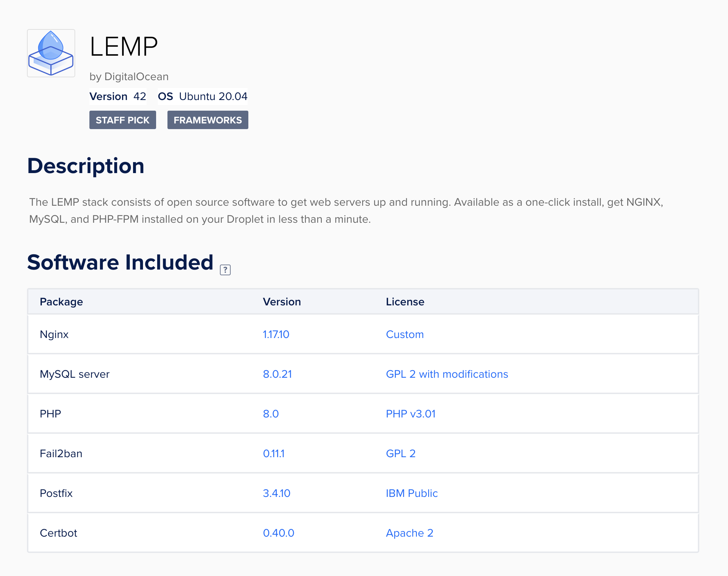Open the IBM Public license for Postfix

pyautogui.click(x=411, y=493)
